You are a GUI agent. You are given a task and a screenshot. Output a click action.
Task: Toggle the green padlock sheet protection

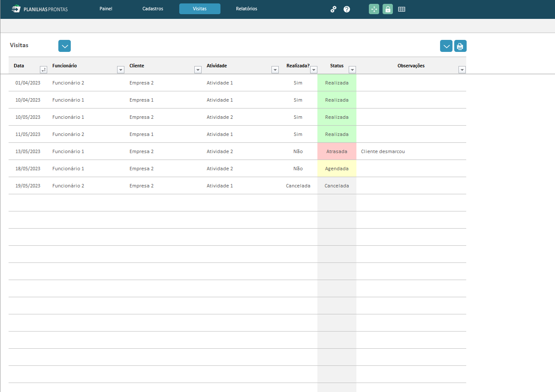pos(388,9)
